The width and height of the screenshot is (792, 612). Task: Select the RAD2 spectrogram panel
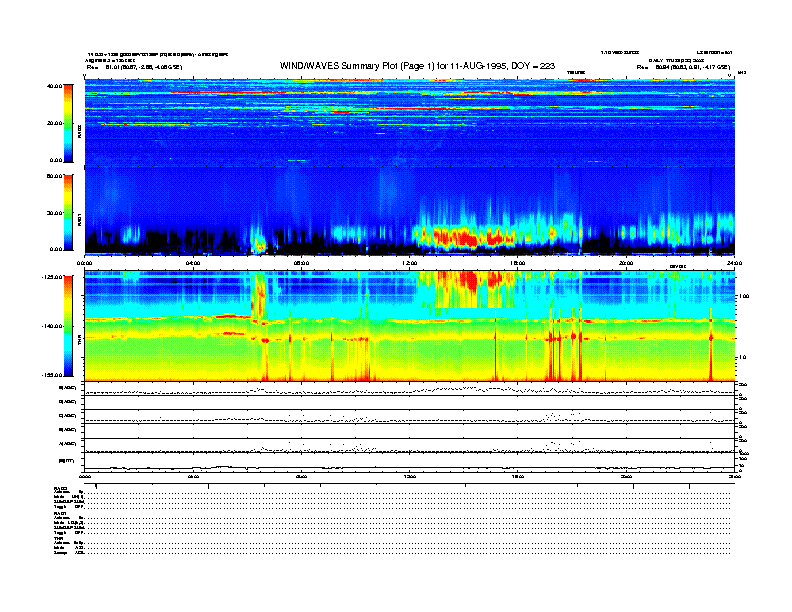pos(410,122)
